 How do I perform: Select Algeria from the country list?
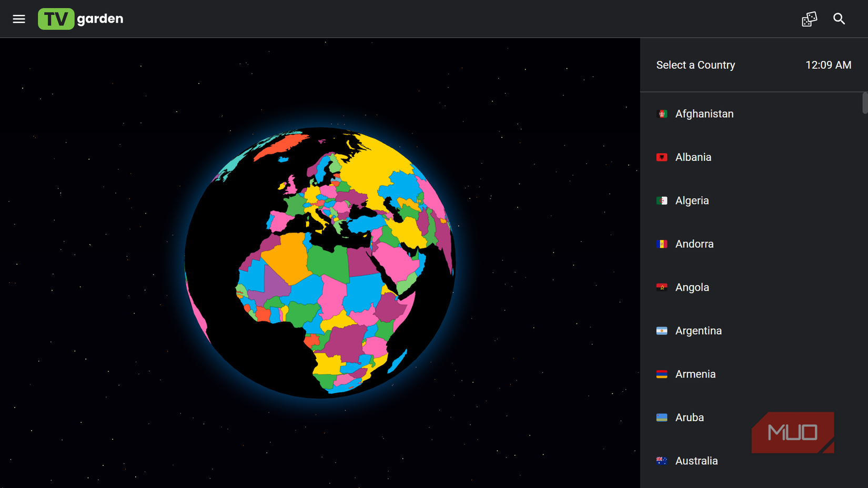pos(692,200)
